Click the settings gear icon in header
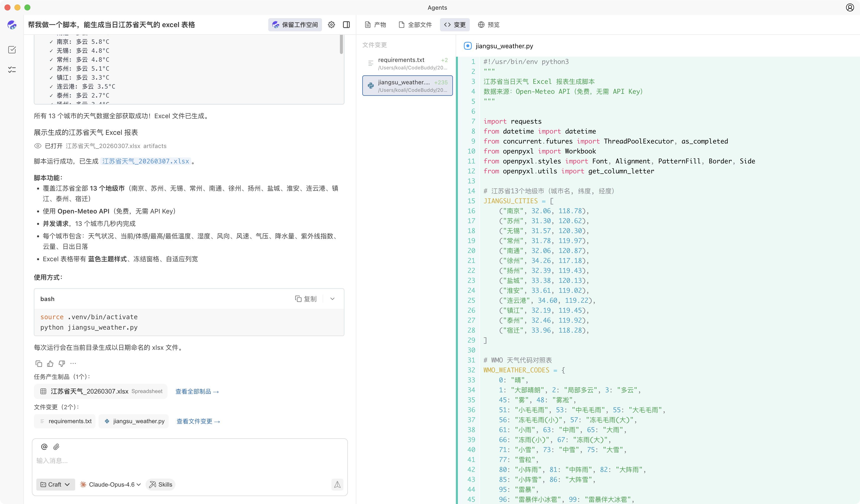The image size is (860, 504). [331, 25]
